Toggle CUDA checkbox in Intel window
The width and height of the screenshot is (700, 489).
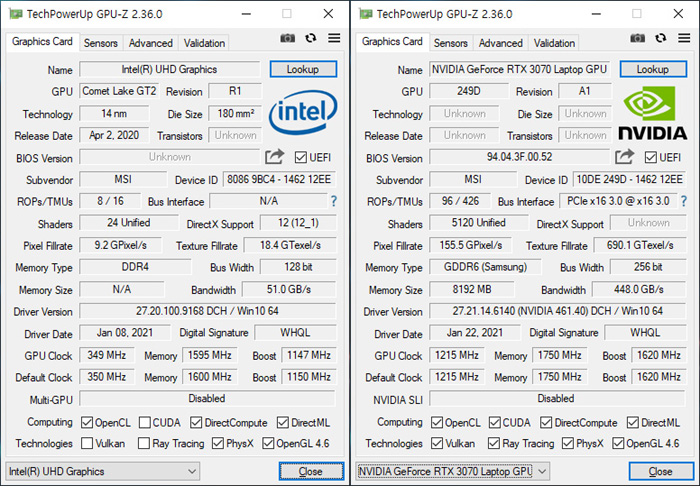(145, 422)
